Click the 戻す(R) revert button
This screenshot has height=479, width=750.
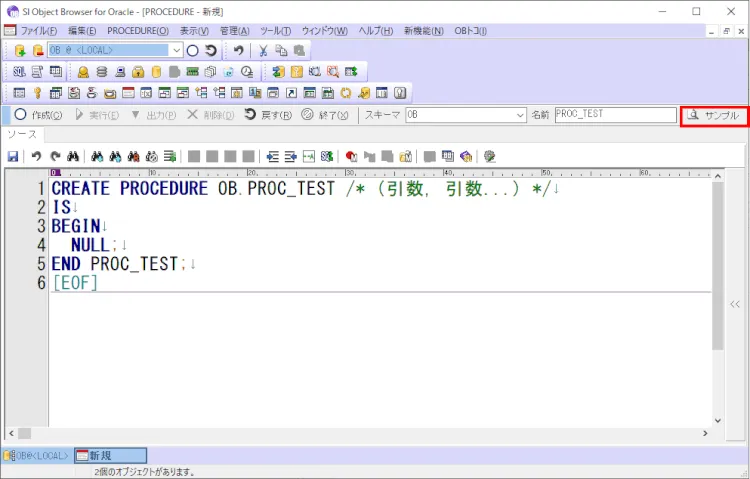click(268, 115)
